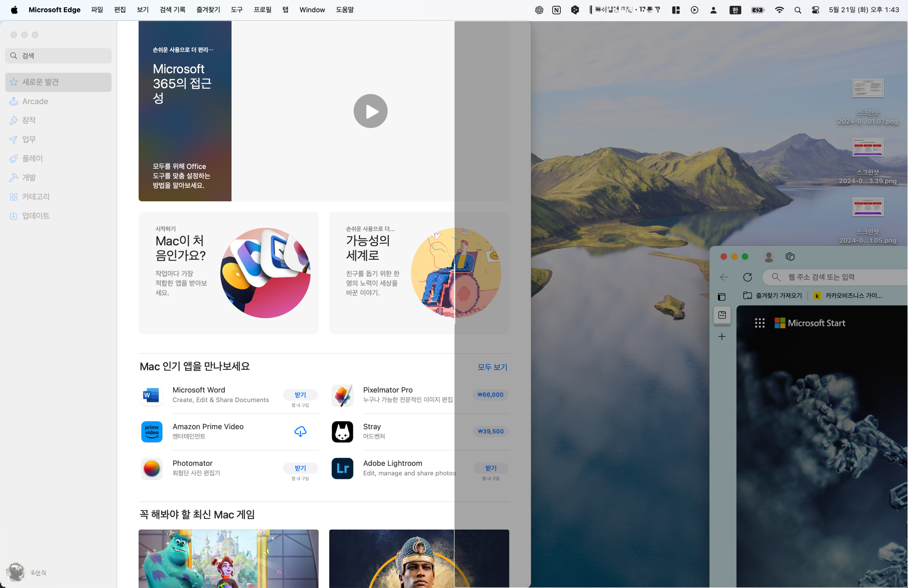Image resolution: width=908 pixels, height=588 pixels.
Task: Click 받기 button for Microsoft Word
Action: 300,395
